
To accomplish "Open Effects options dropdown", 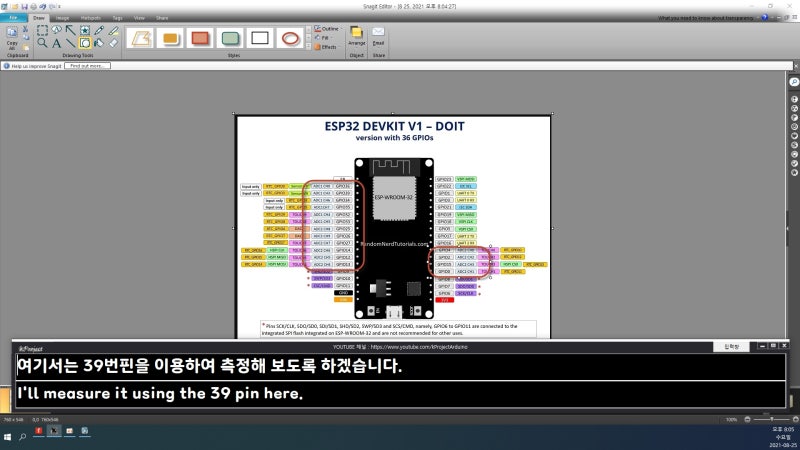I will (x=326, y=47).
